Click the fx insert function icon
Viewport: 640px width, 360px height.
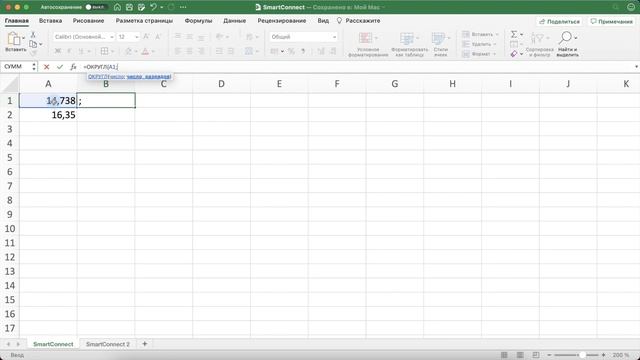click(73, 67)
